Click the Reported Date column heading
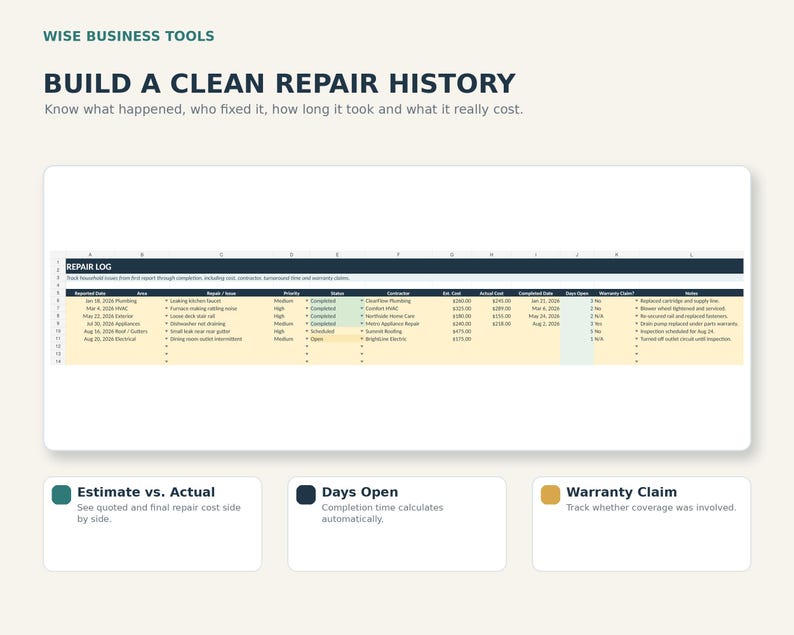Image resolution: width=794 pixels, height=635 pixels. [90, 293]
